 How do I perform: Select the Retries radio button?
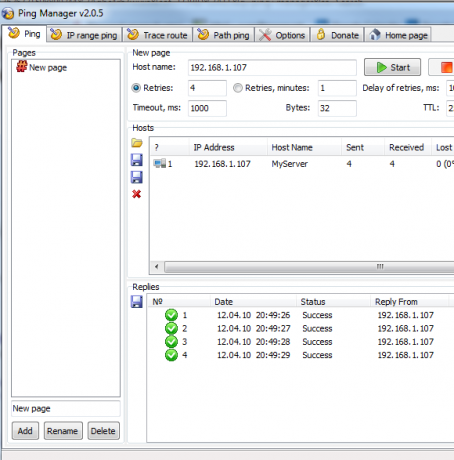136,88
